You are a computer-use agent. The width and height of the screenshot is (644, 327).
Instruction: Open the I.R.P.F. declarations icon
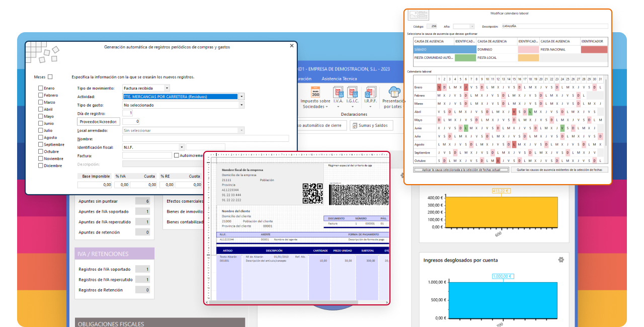[371, 93]
